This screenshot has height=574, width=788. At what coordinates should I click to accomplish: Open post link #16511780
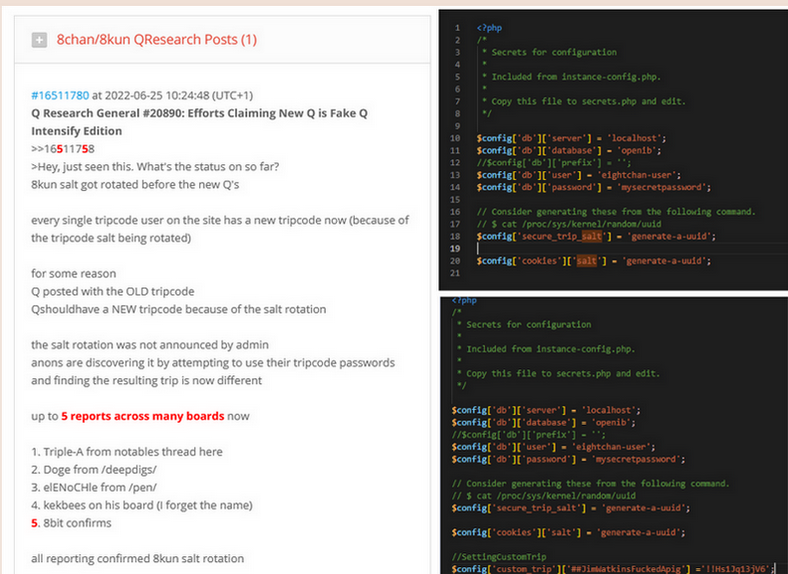coord(60,95)
